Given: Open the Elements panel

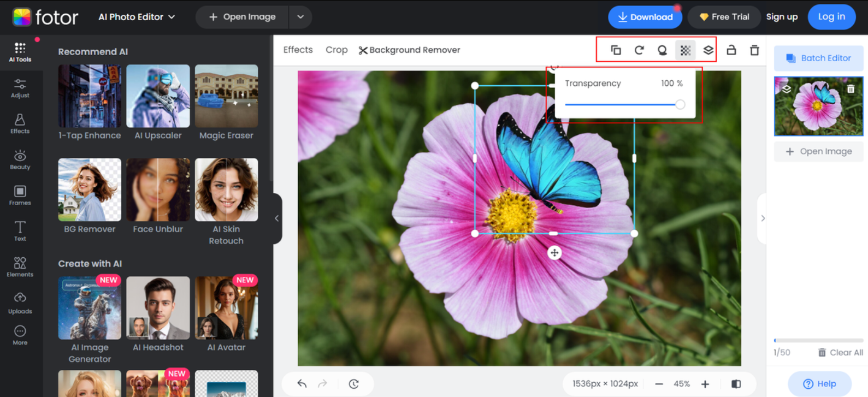Looking at the screenshot, I should pyautogui.click(x=20, y=267).
